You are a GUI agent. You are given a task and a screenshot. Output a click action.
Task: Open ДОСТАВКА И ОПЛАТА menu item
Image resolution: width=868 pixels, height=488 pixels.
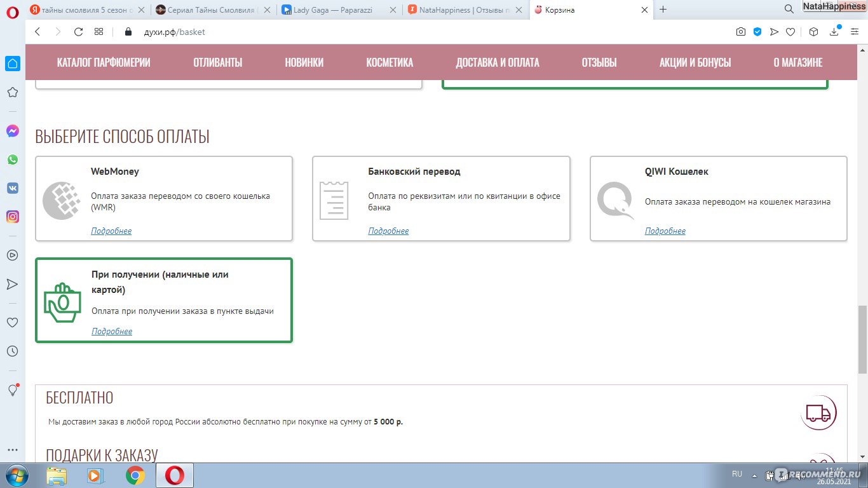[x=498, y=62]
